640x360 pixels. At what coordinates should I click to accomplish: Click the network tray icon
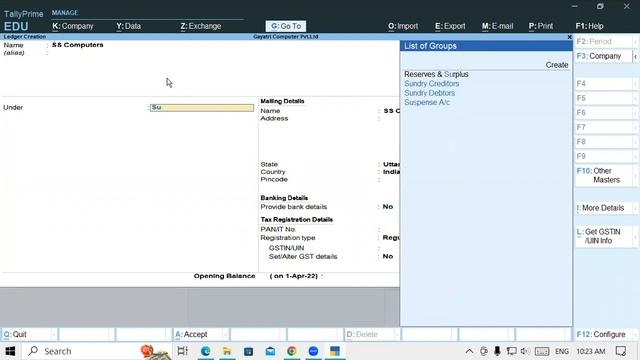pyautogui.click(x=511, y=351)
